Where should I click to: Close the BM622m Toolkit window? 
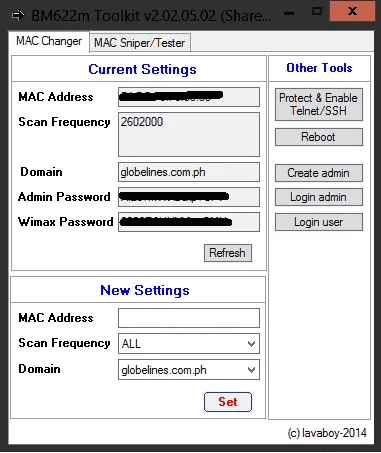[x=352, y=11]
